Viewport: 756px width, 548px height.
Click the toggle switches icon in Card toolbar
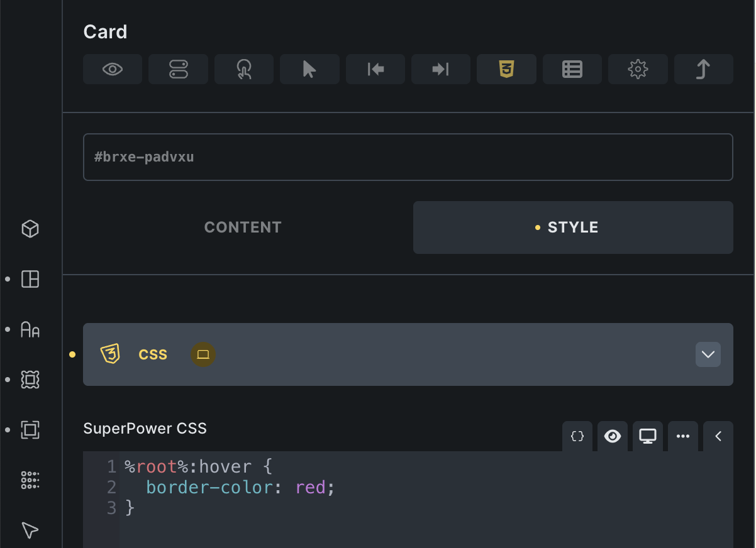pyautogui.click(x=178, y=69)
